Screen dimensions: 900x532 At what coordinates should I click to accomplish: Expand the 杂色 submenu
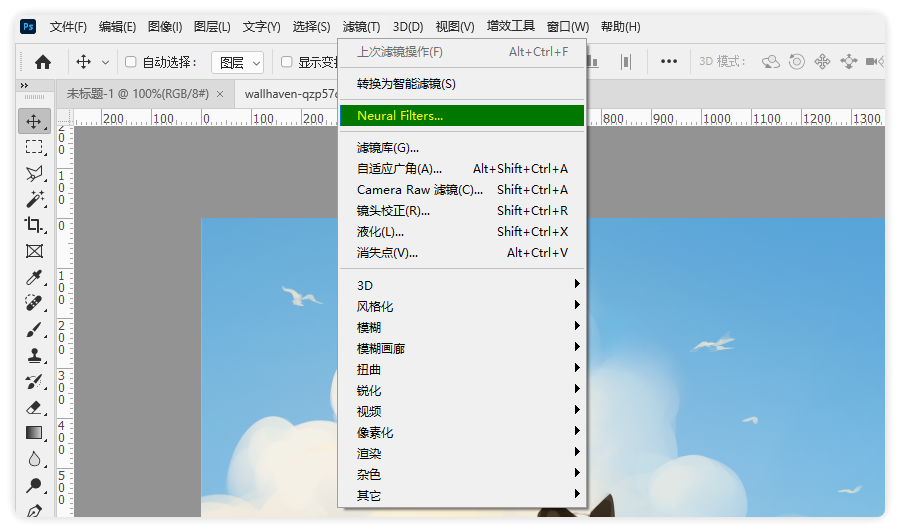click(461, 474)
